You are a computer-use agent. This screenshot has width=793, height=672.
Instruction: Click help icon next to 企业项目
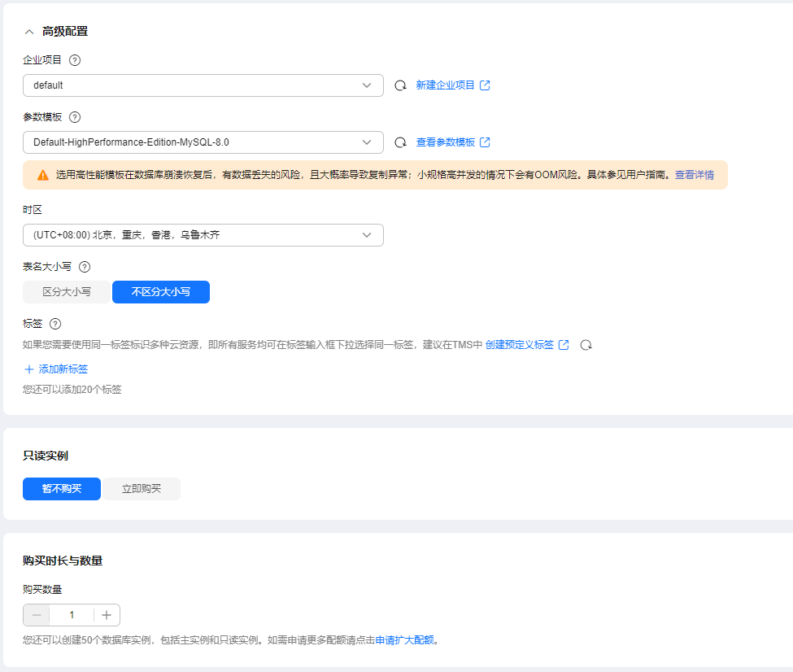tap(75, 60)
